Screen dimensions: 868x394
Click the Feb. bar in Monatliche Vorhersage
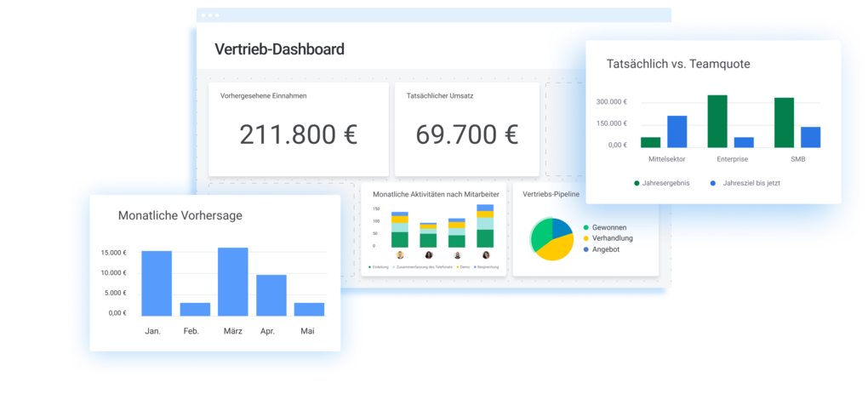(195, 310)
